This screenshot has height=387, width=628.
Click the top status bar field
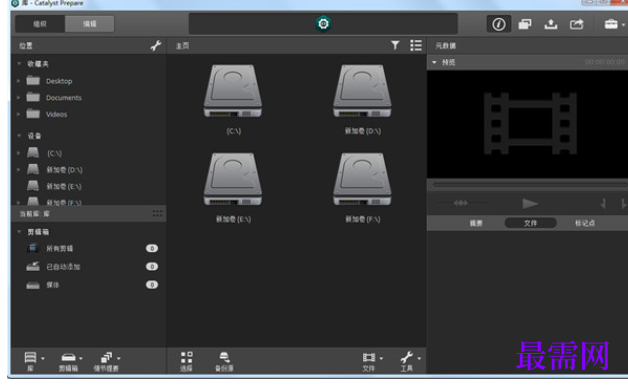[323, 24]
